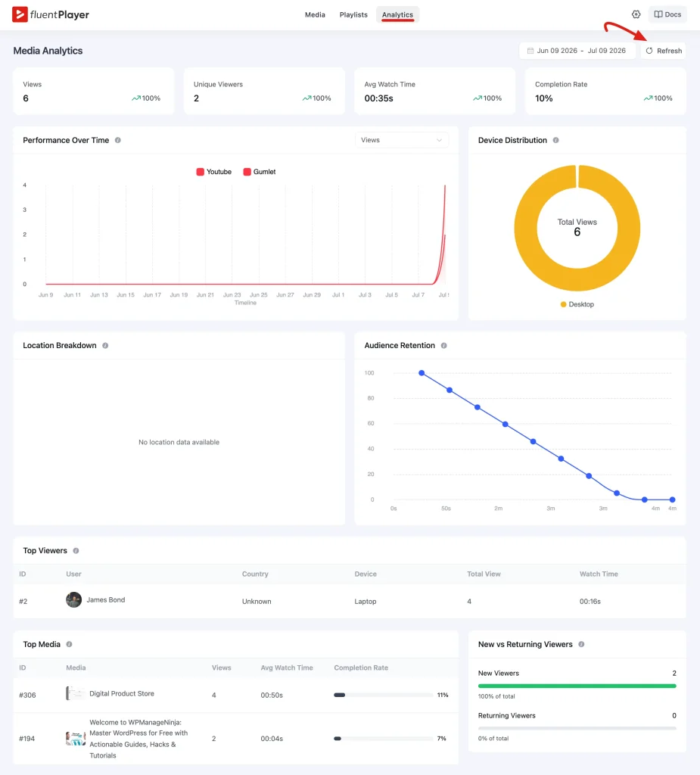Click the Unique Viewers trend arrow icon

click(306, 98)
